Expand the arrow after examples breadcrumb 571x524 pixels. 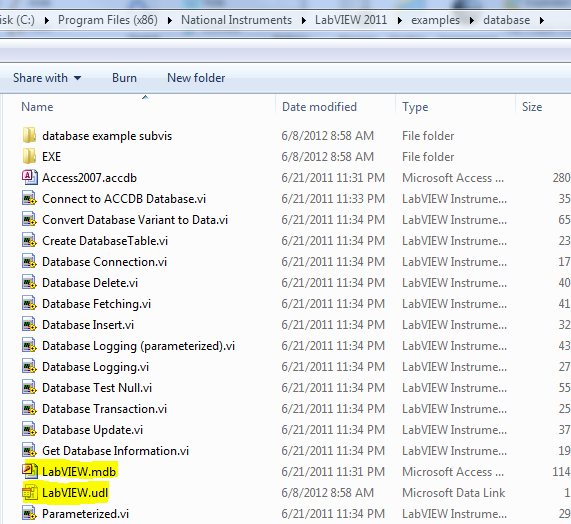tap(472, 20)
